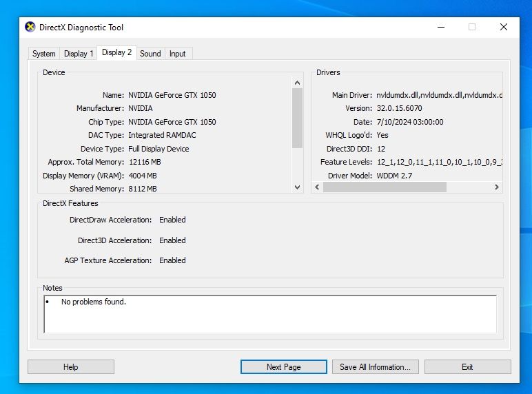Click Device panel scroll up arrow
Screen dimensions: 532x394
click(x=297, y=83)
